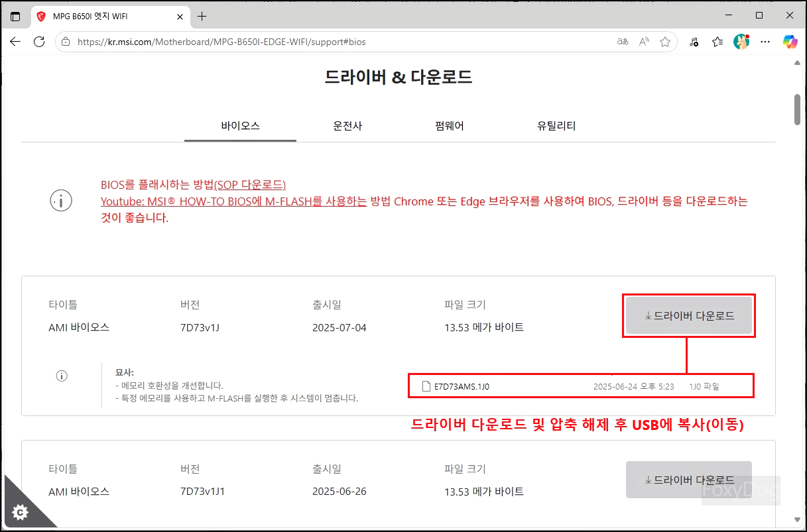Switch to the 운전사 tab
The image size is (807, 532).
[x=347, y=125]
